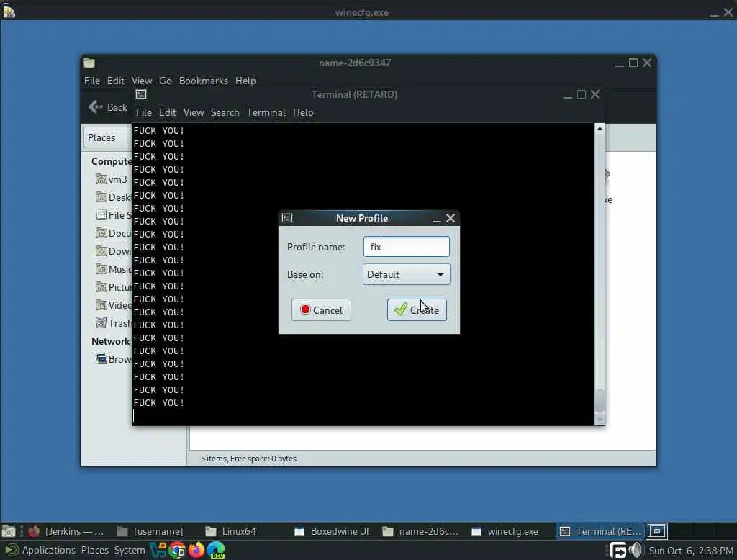
Task: Open the Terminal window's File menu
Action: pyautogui.click(x=144, y=112)
